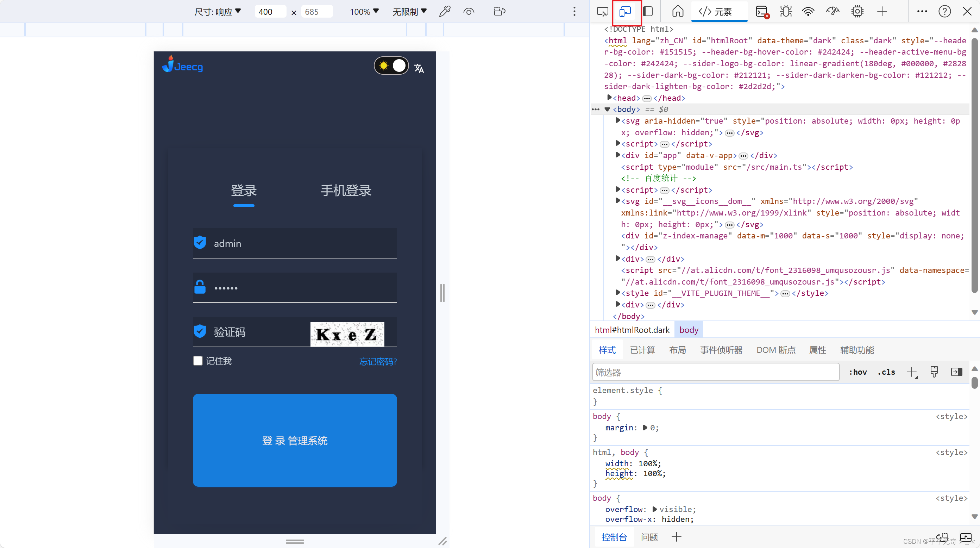Click the admin username input field
Image resolution: width=980 pixels, height=548 pixels.
[x=295, y=243]
